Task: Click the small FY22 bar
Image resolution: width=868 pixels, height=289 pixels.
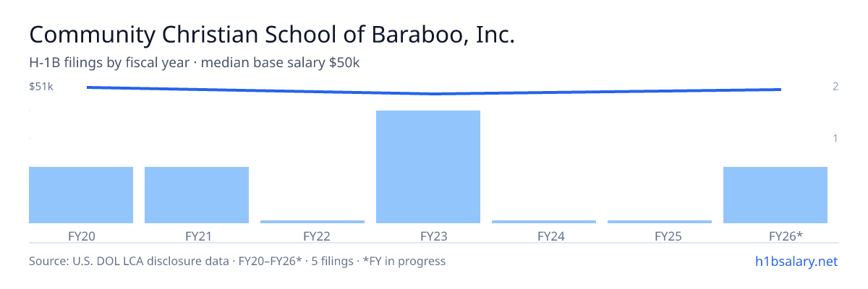Action: coord(312,222)
